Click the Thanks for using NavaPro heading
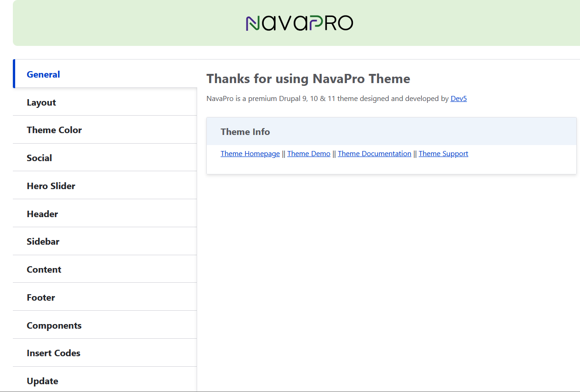580x392 pixels. (x=308, y=79)
